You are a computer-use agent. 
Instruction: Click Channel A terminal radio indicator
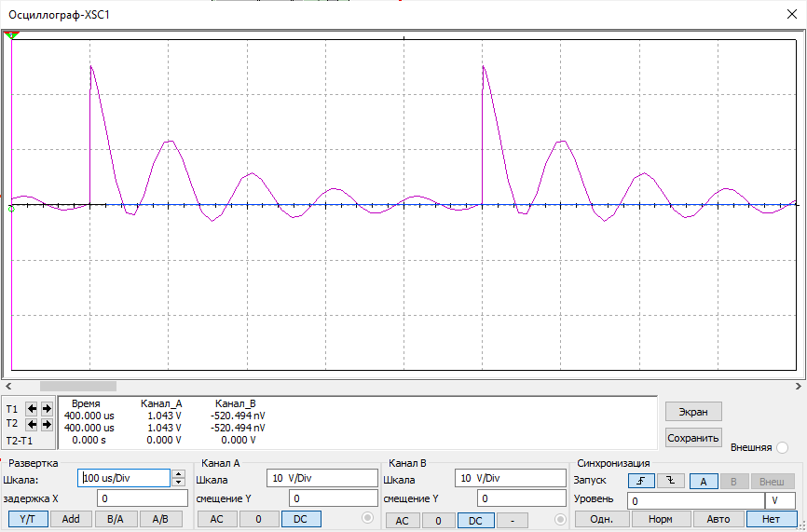[367, 518]
